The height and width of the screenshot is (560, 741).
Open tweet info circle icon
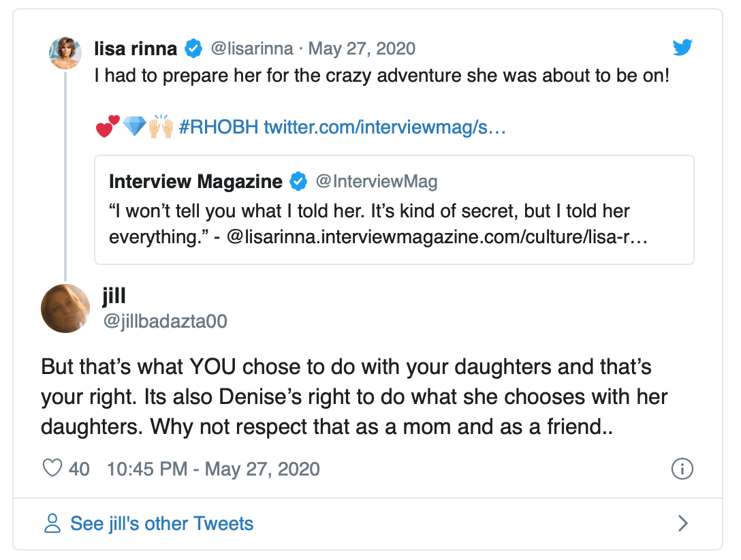tap(682, 469)
